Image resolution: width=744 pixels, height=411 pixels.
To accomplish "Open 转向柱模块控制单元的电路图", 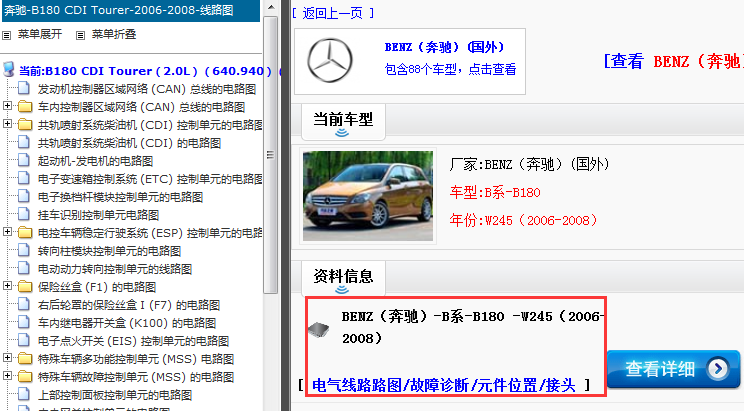I will click(110, 252).
